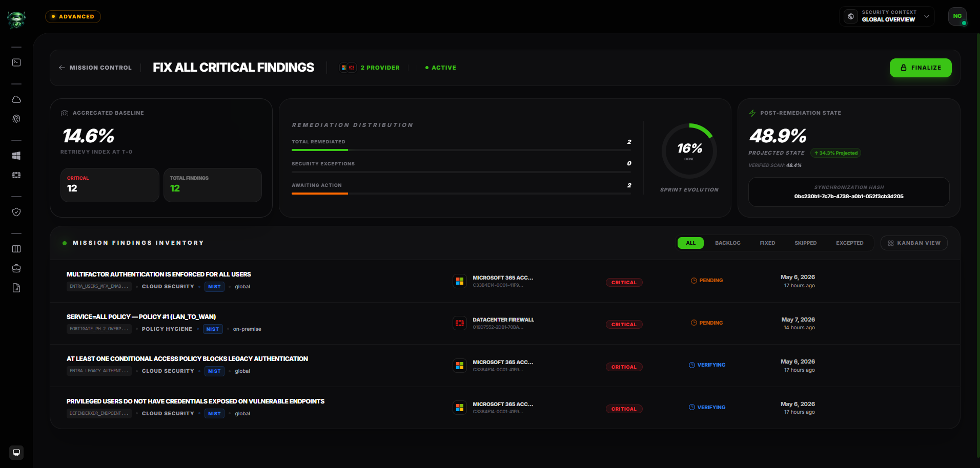
Task: Click the Finalize button
Action: 921,68
